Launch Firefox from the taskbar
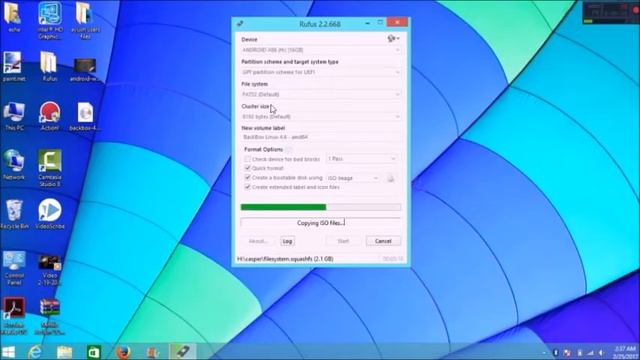This screenshot has width=640, height=360. click(123, 351)
